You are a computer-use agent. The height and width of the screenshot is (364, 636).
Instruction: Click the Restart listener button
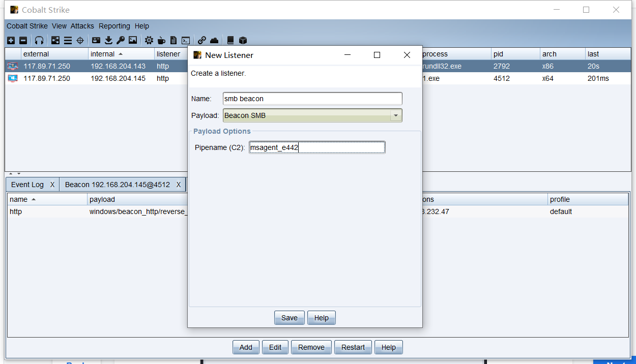click(x=353, y=347)
